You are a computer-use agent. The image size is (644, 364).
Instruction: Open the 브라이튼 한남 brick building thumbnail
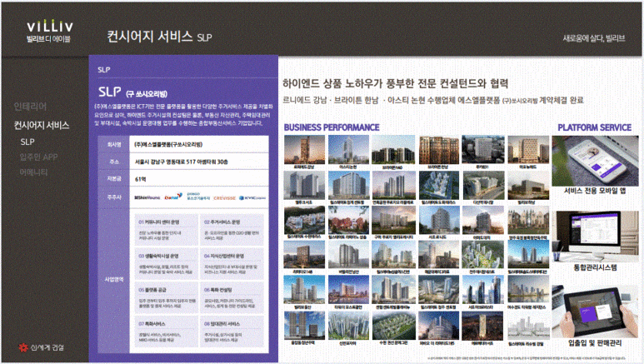click(x=439, y=150)
